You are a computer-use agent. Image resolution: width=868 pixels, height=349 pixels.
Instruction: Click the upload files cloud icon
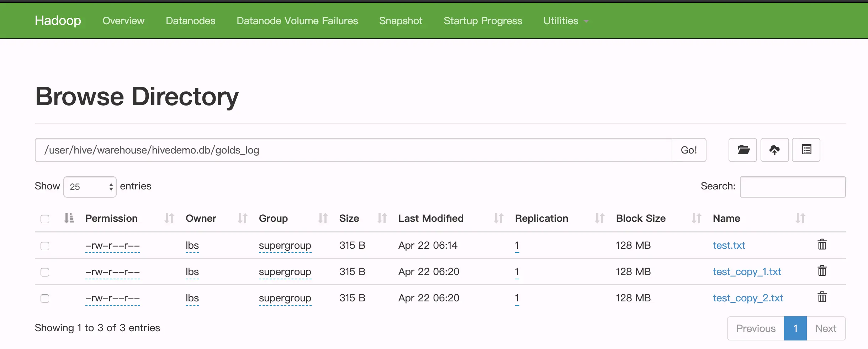tap(774, 150)
